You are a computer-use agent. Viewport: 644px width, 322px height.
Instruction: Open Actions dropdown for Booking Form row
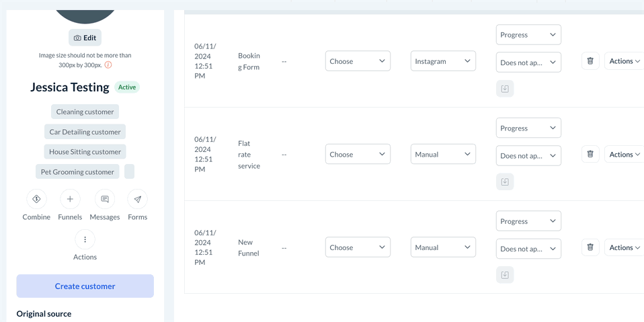[x=624, y=61]
